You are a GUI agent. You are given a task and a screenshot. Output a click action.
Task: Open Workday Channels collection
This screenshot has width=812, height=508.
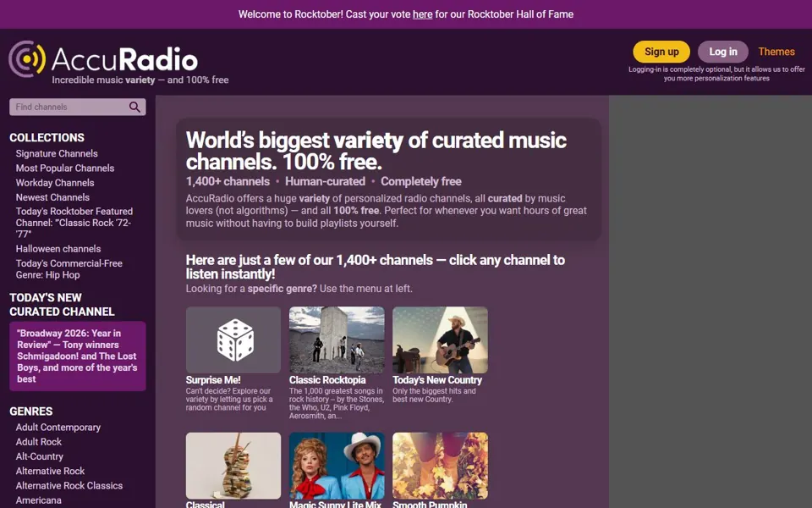[55, 183]
